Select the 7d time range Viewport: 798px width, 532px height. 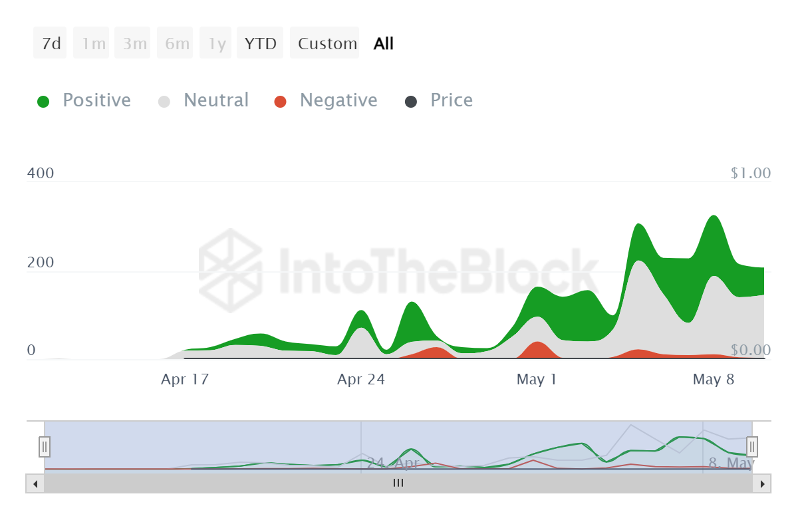pyautogui.click(x=51, y=44)
